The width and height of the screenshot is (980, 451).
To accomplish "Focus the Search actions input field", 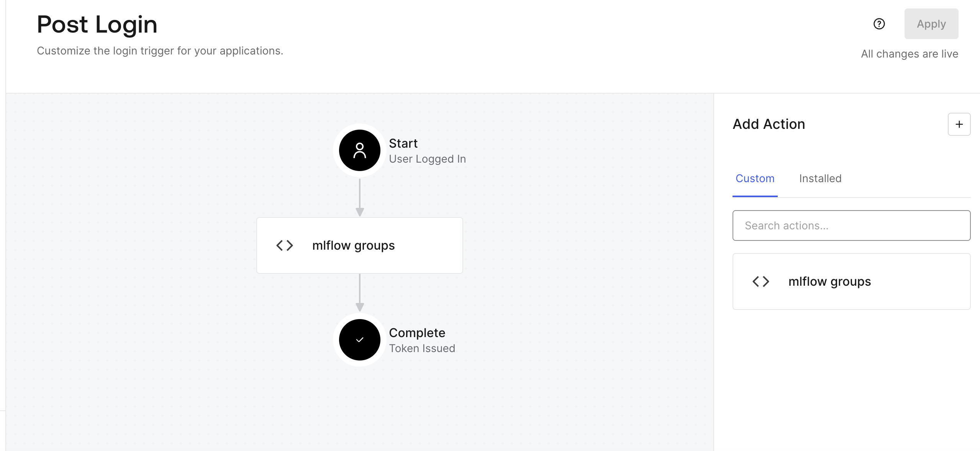I will (851, 225).
